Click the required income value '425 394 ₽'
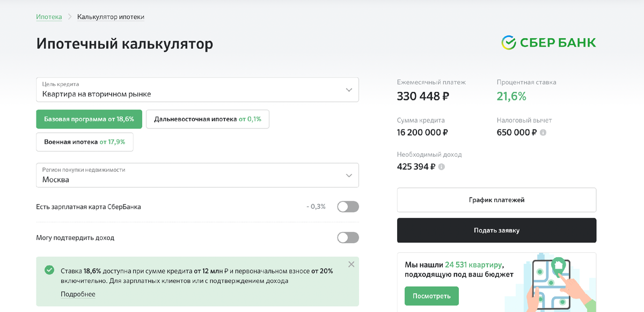 point(416,167)
